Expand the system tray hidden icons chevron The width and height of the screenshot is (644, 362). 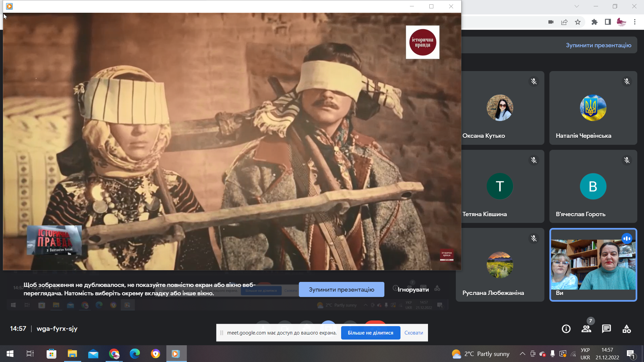522,354
